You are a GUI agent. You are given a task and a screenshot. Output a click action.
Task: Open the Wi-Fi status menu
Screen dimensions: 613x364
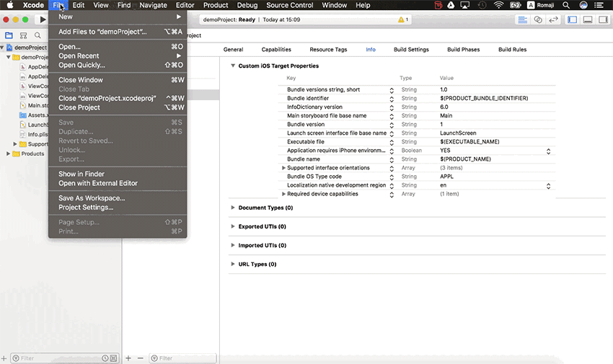498,5
